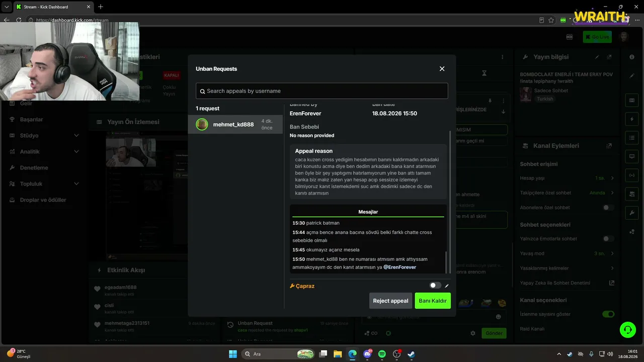Viewport: 644px width, 362px height.
Task: Click the Go Live button
Action: (x=597, y=37)
